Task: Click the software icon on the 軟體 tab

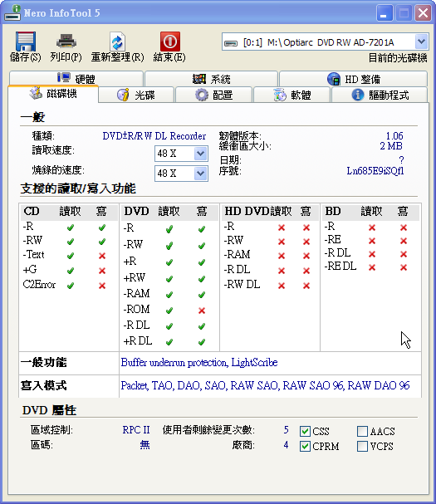Action: 280,95
